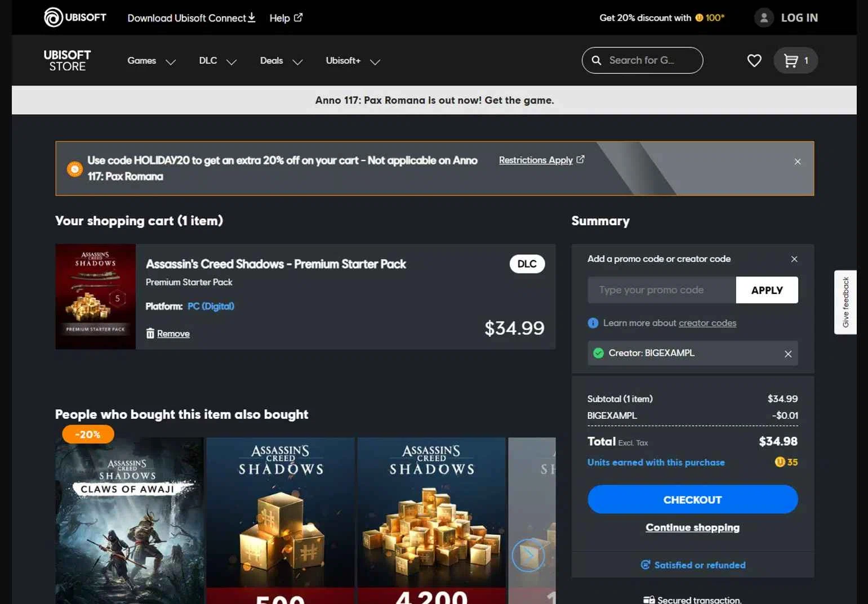Expand the DLC menu
Image resolution: width=868 pixels, height=604 pixels.
click(x=217, y=61)
